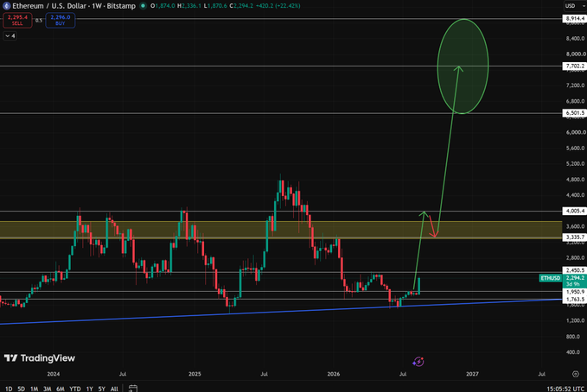Click the H2,336.1 high value in the header
This screenshot has height=392, width=587.
(x=189, y=5)
